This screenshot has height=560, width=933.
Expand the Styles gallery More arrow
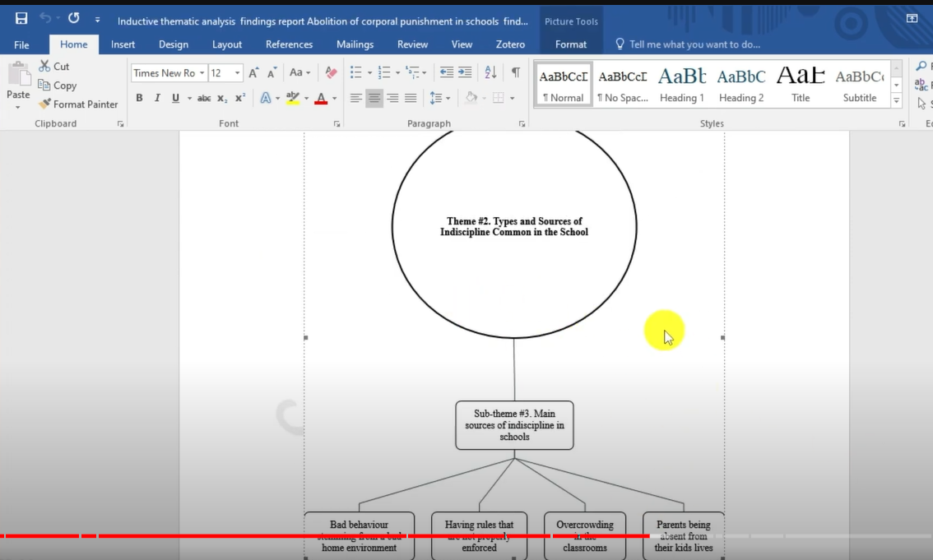[896, 100]
